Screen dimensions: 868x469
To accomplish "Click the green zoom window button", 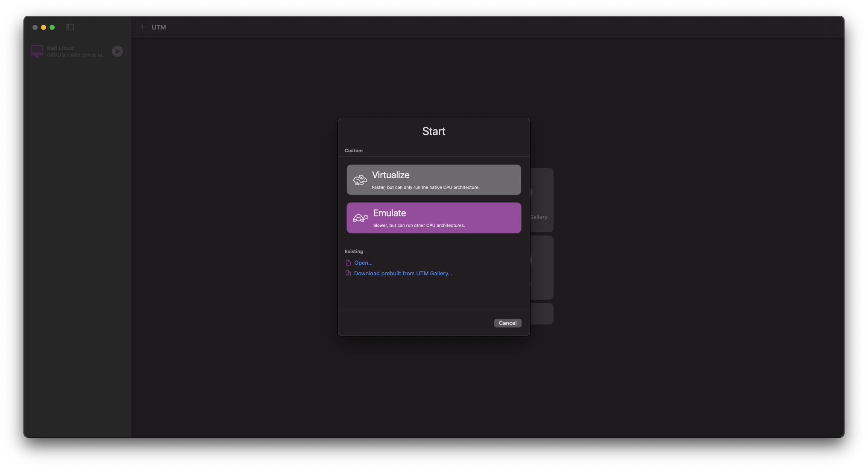I will (x=52, y=27).
